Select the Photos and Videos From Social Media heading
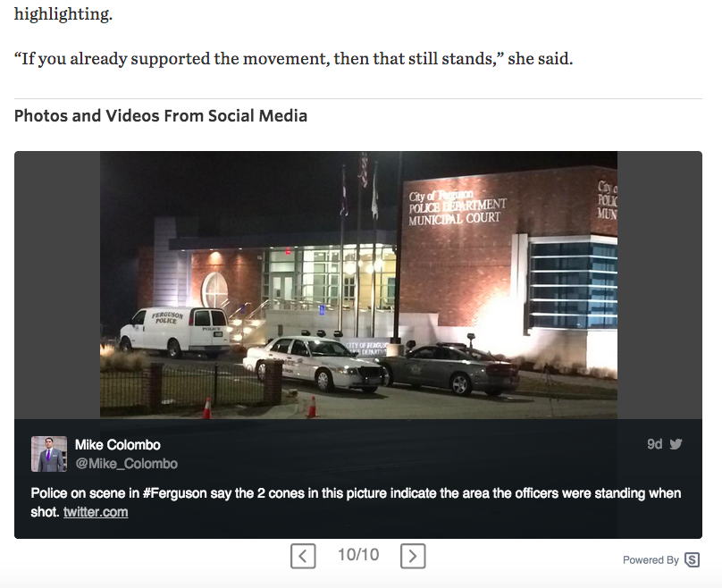 [x=161, y=115]
